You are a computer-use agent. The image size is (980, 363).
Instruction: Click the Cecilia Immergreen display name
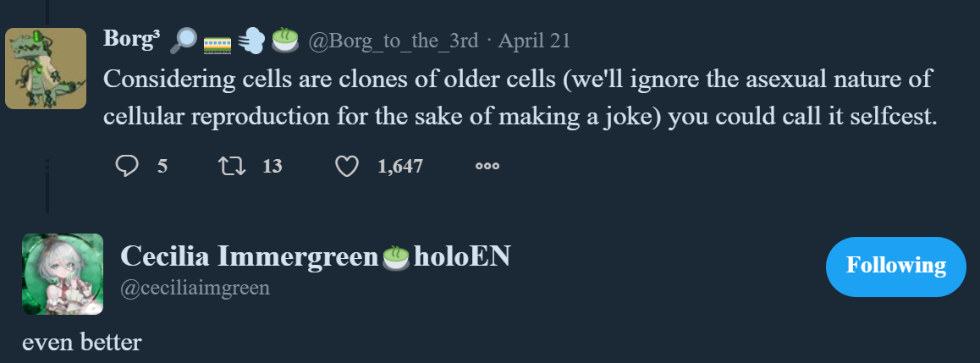coord(248,256)
